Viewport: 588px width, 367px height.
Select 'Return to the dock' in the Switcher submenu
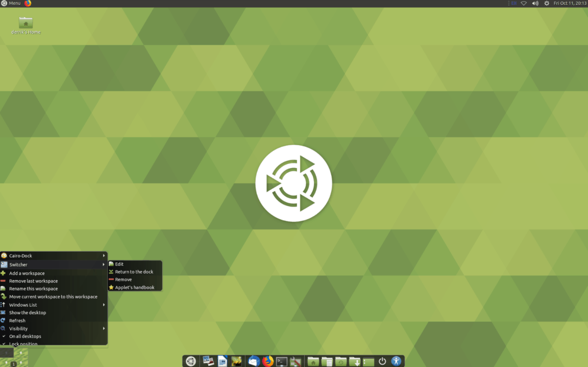134,271
